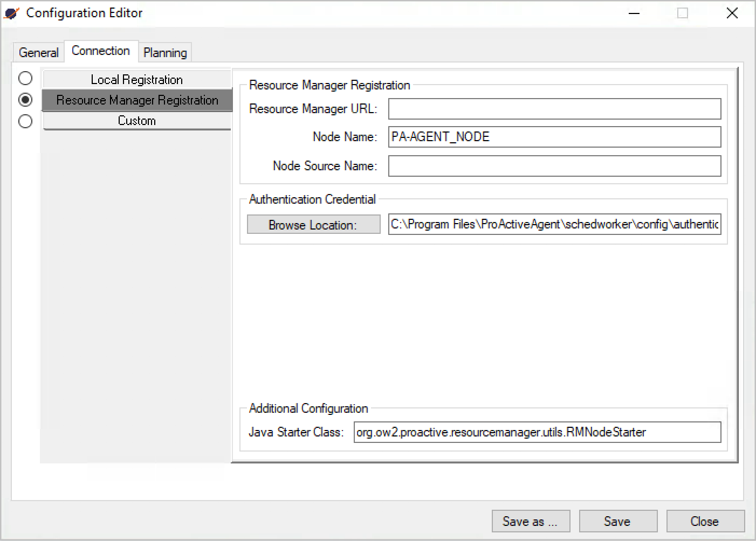Open the Custom connection panel
This screenshot has width=756, height=541.
tap(137, 121)
